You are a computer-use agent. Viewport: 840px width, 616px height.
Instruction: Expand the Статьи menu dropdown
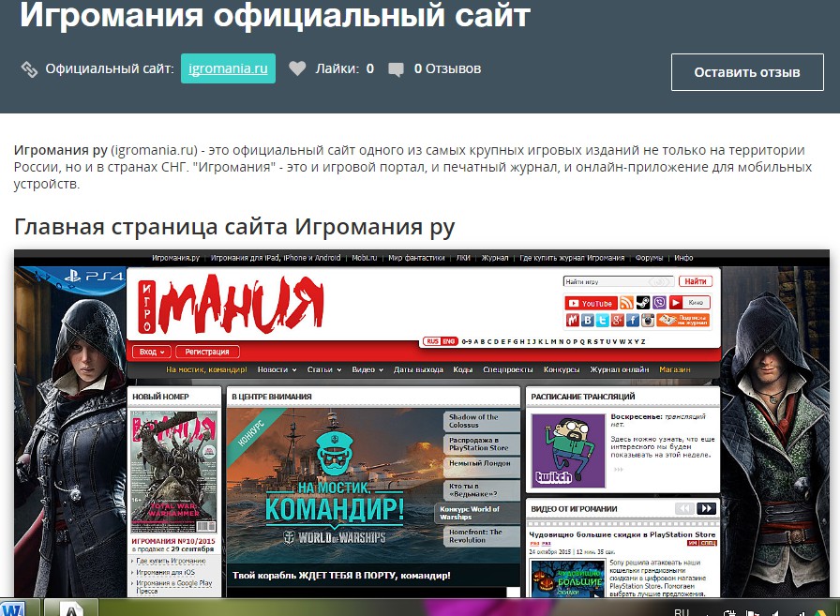pyautogui.click(x=324, y=369)
